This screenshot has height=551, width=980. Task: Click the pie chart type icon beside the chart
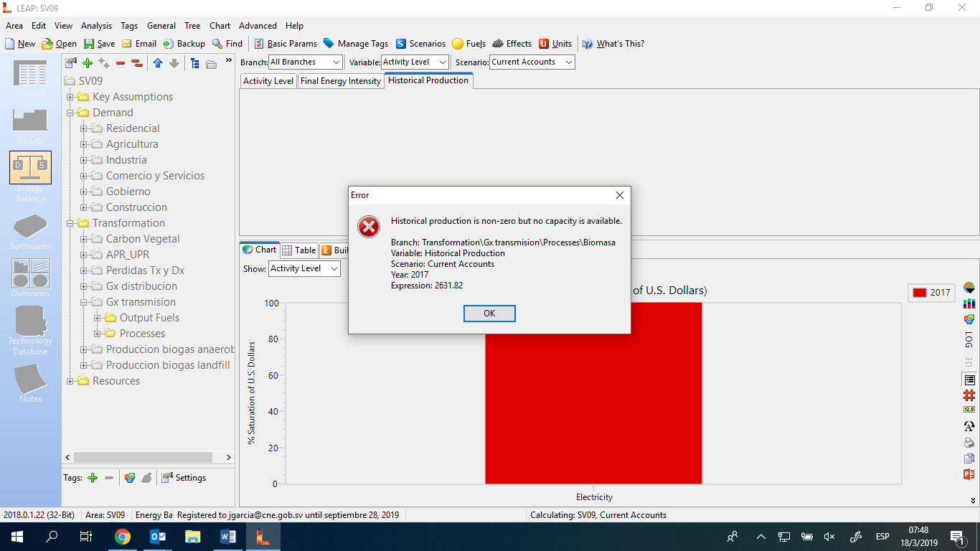tap(969, 288)
